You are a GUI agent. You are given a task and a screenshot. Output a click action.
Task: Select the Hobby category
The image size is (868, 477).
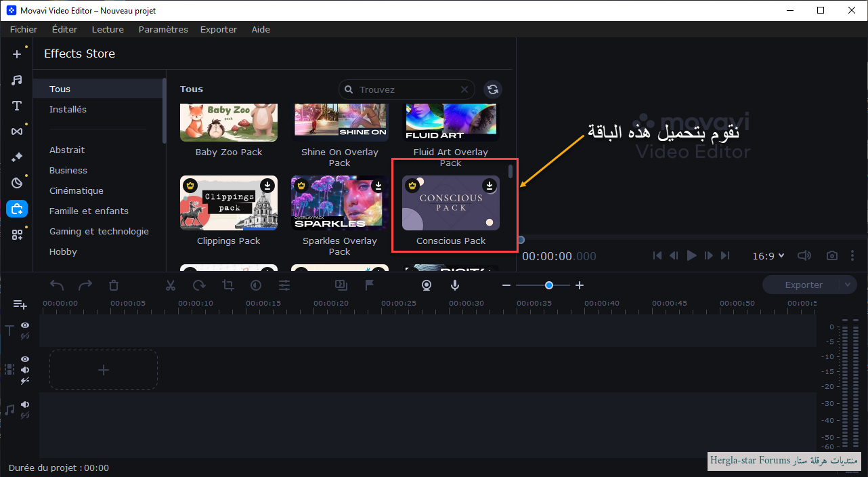pos(63,251)
